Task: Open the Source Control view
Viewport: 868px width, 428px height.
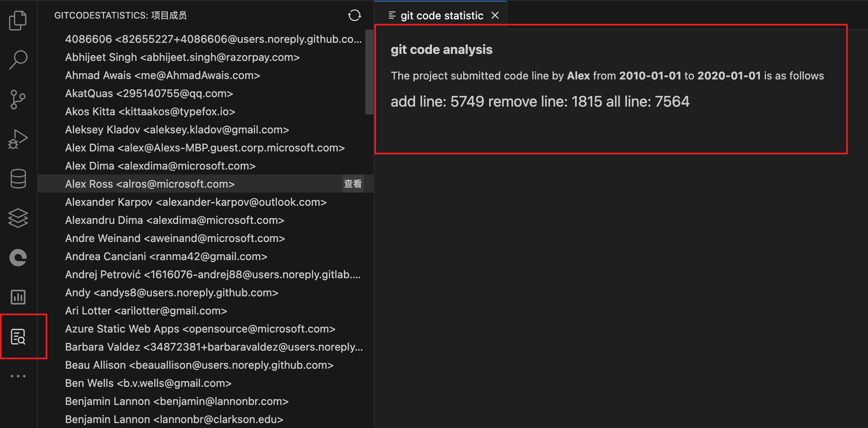Action: 18,99
